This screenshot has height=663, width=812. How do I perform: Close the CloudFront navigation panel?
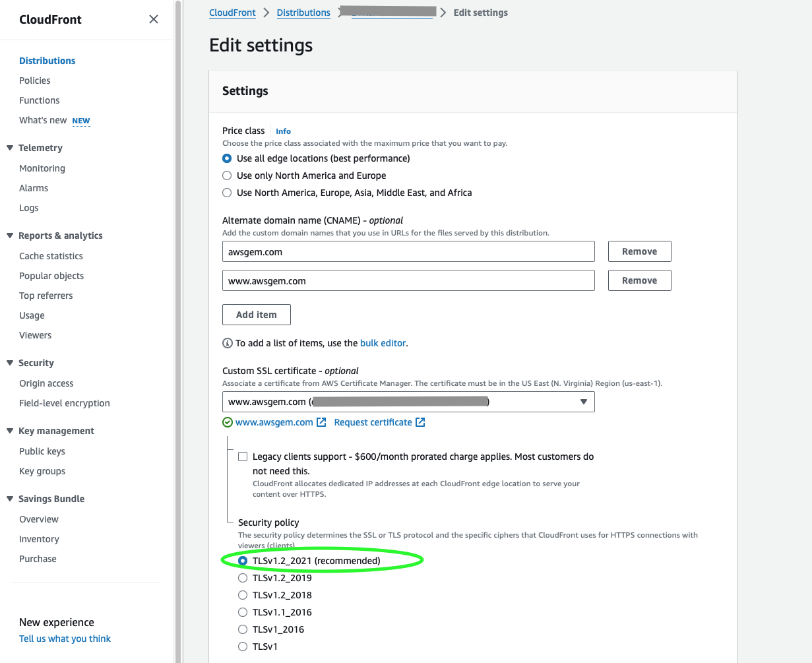pyautogui.click(x=154, y=19)
